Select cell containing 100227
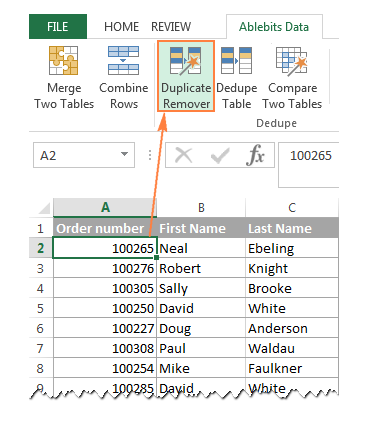The width and height of the screenshot is (381, 423). 105,328
